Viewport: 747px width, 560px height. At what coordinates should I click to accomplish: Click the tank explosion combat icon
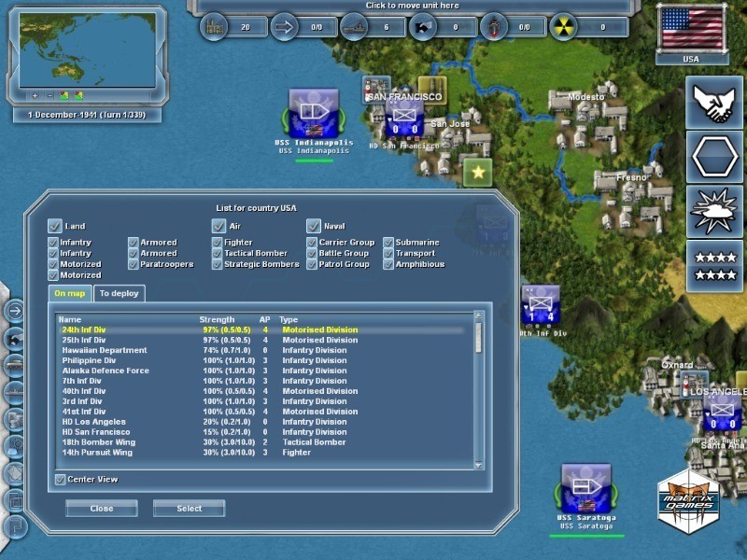pos(715,211)
